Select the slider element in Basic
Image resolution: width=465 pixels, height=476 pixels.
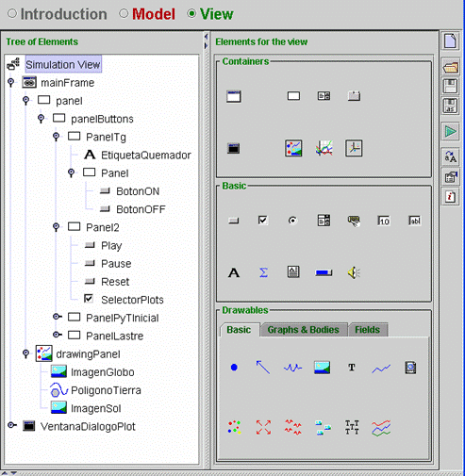point(324,272)
